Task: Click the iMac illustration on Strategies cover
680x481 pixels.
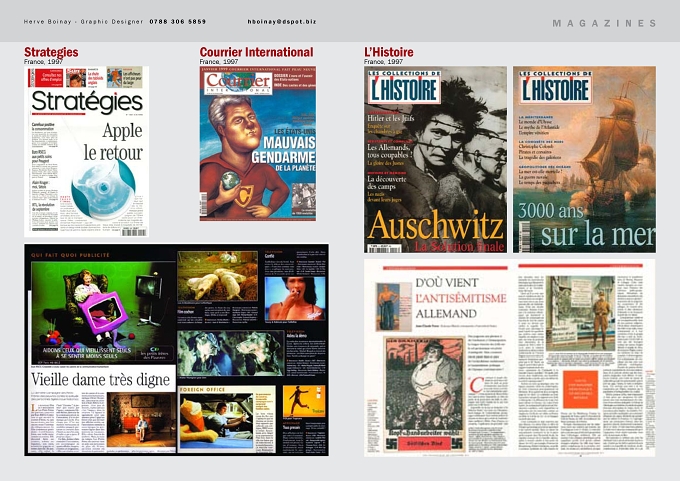Action: pyautogui.click(x=104, y=189)
